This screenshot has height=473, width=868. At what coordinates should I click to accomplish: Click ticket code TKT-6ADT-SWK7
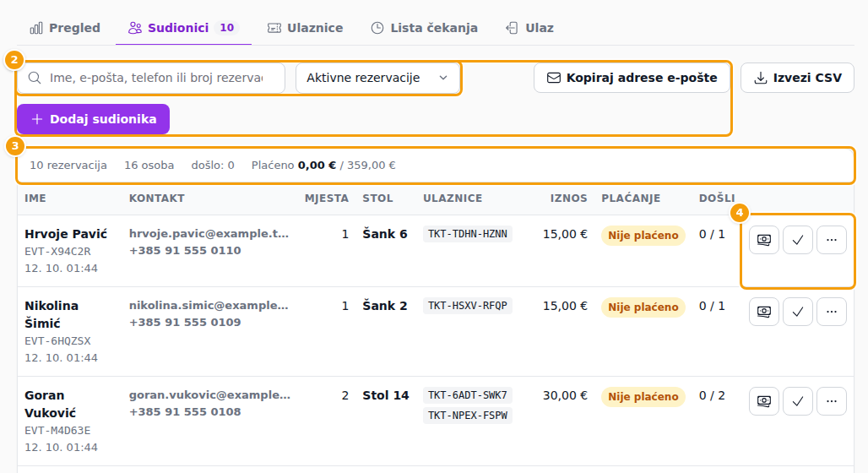468,395
